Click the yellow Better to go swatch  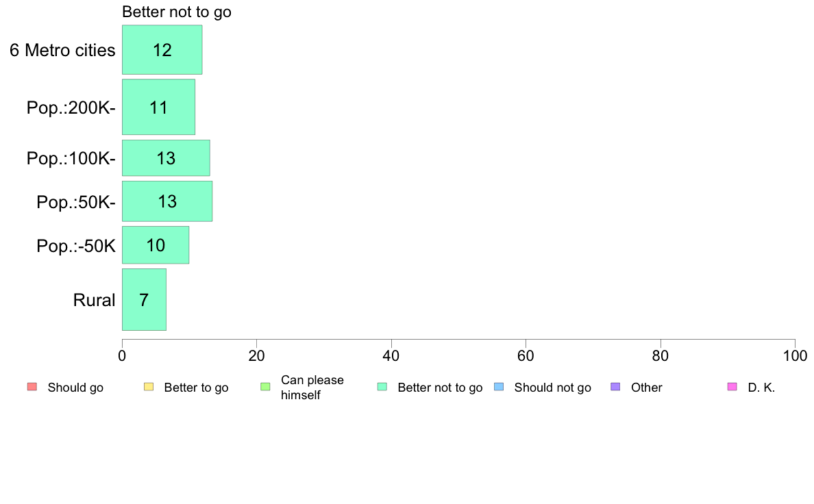pos(149,387)
